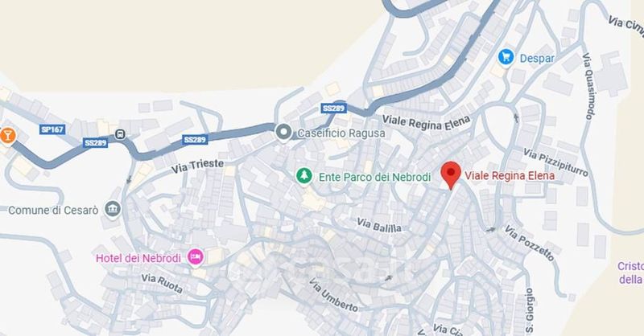Select the Via Trieste street label

(197, 166)
